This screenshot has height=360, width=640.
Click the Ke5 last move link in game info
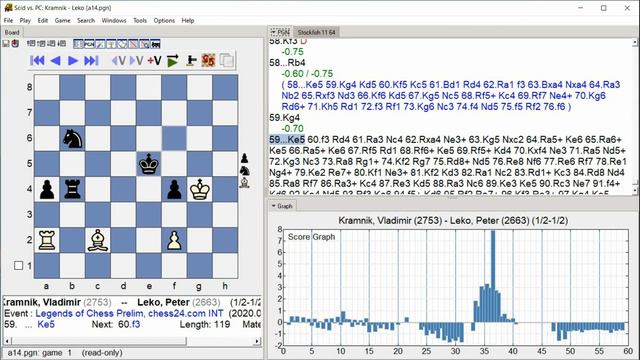point(46,324)
